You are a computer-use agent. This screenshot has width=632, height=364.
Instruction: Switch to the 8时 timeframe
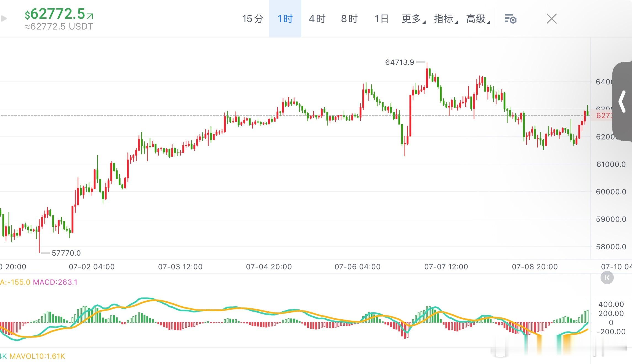[x=349, y=19]
